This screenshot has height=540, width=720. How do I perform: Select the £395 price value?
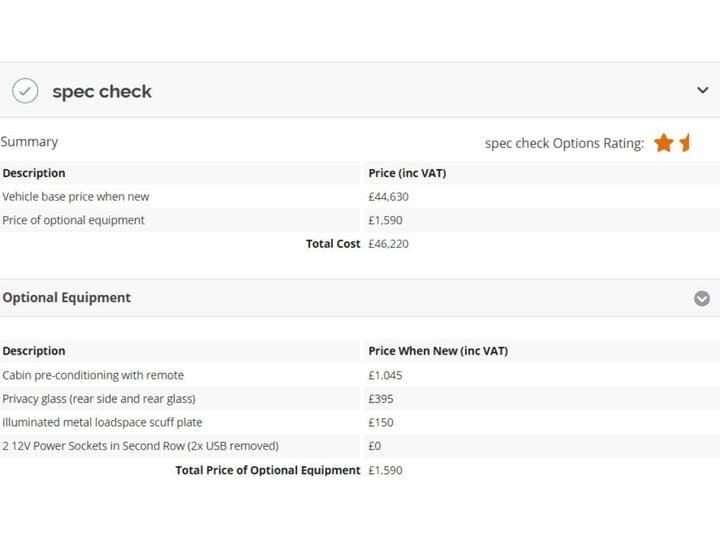(x=381, y=399)
